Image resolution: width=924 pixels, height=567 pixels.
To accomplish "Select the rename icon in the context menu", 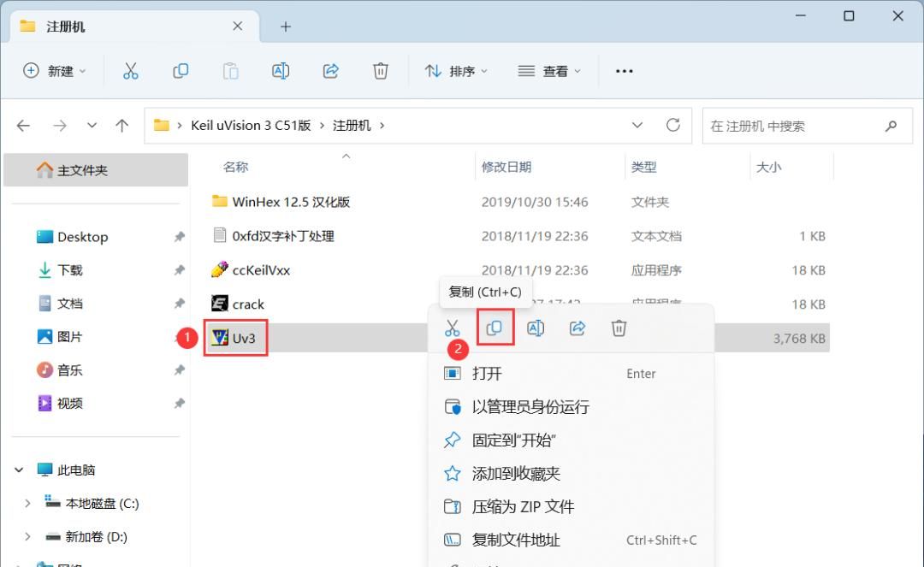I will (536, 328).
